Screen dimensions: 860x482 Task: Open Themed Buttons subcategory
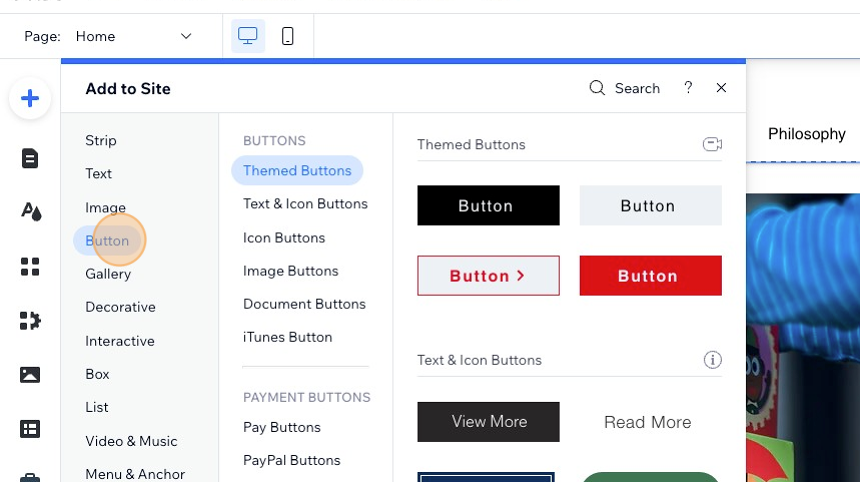(297, 171)
